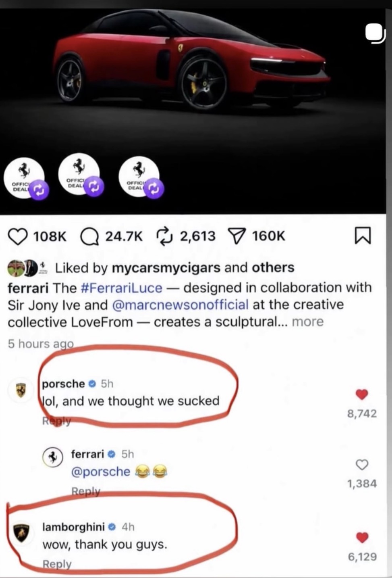Open the @marcnewsonofficial mention
The height and width of the screenshot is (578, 392).
click(180, 305)
